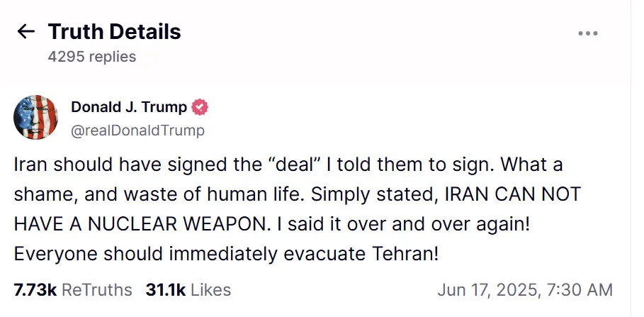Click the phrase 'IRAN CAN NOT'
Image resolution: width=644 pixels, height=317 pixels.
(513, 194)
